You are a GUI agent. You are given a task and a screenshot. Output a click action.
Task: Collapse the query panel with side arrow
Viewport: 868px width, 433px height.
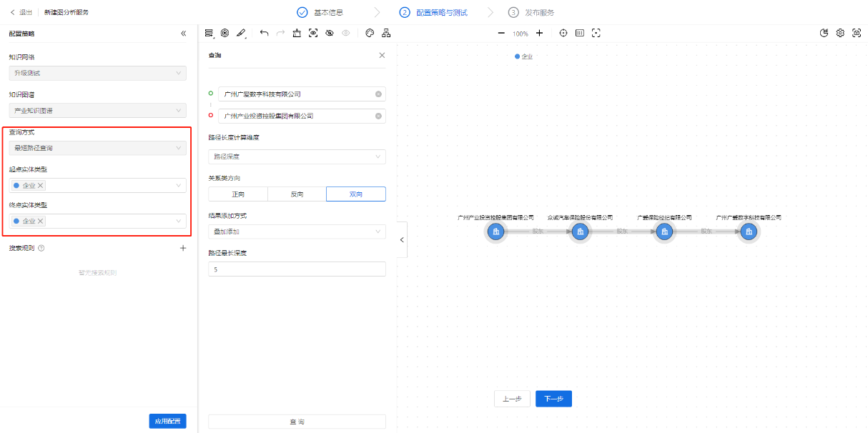click(402, 239)
